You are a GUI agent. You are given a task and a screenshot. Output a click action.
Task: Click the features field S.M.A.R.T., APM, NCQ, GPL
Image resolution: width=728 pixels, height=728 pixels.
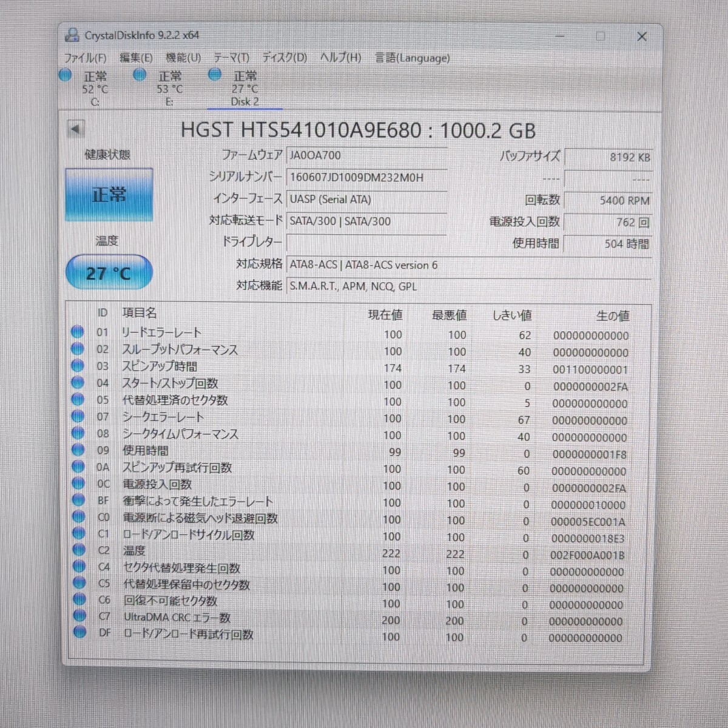pos(469,286)
